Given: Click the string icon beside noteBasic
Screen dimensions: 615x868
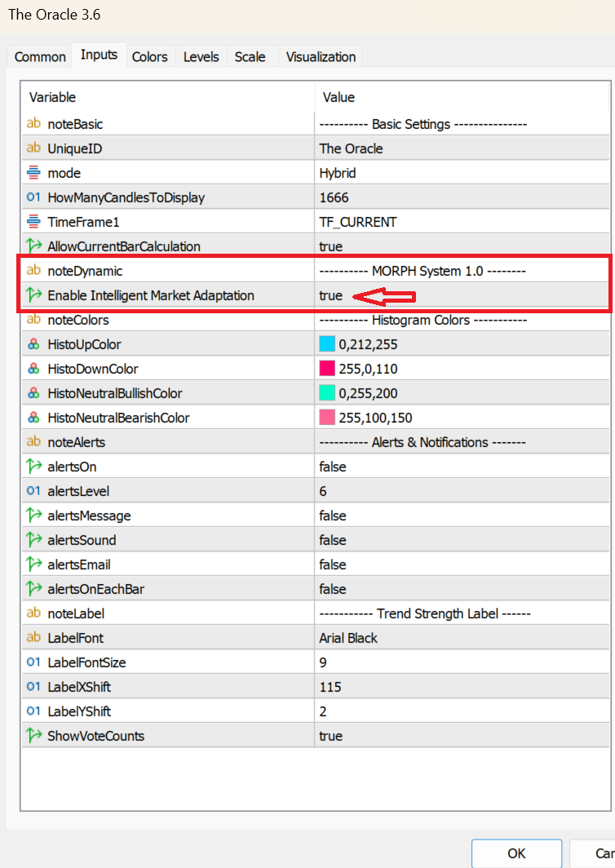Looking at the screenshot, I should pyautogui.click(x=33, y=124).
